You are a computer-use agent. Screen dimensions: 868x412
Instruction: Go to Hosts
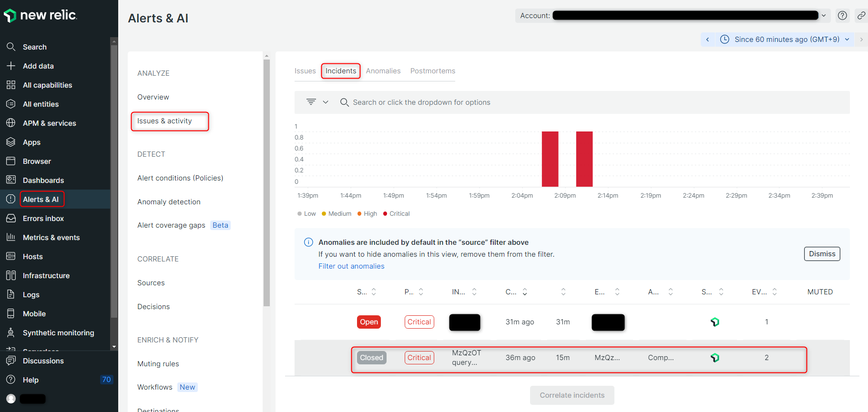point(32,256)
